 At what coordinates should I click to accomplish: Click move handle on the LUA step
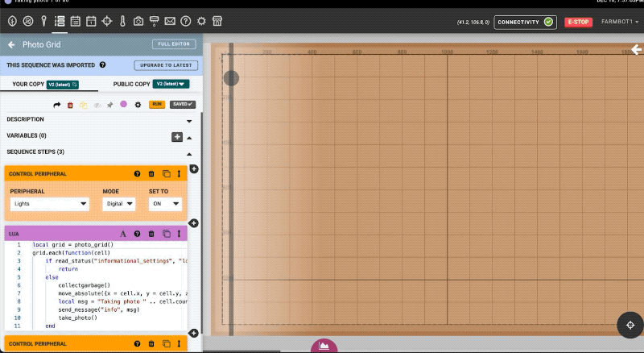coord(179,234)
